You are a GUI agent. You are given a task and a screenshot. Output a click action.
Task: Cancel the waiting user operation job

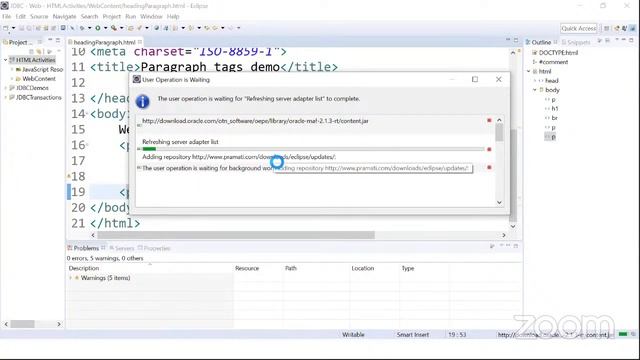click(489, 167)
